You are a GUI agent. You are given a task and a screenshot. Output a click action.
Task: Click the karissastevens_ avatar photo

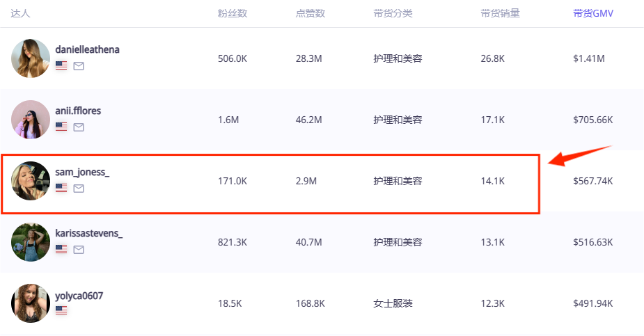click(31, 242)
